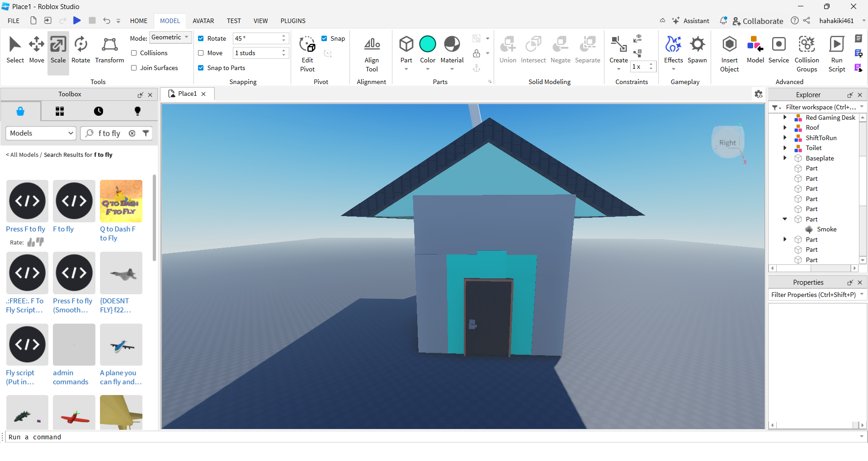The height and width of the screenshot is (461, 868).
Task: Enable the Collisions checkbox
Action: (x=134, y=53)
